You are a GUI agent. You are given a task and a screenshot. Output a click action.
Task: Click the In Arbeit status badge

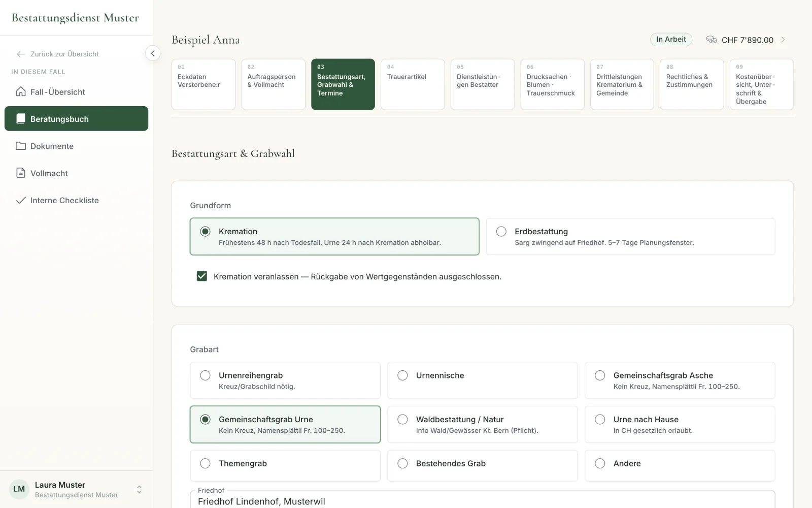tap(671, 40)
